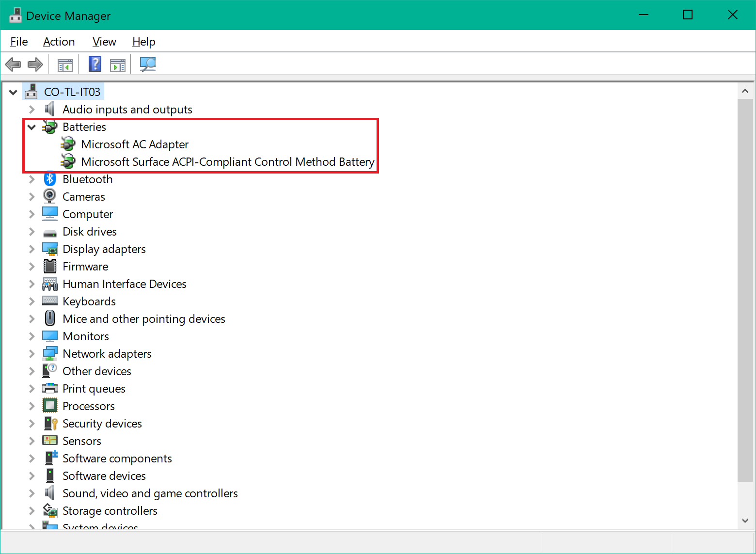Screen dimensions: 756x554
Task: Select the Surface ACPI-Compliant Control Method Battery
Action: click(227, 162)
